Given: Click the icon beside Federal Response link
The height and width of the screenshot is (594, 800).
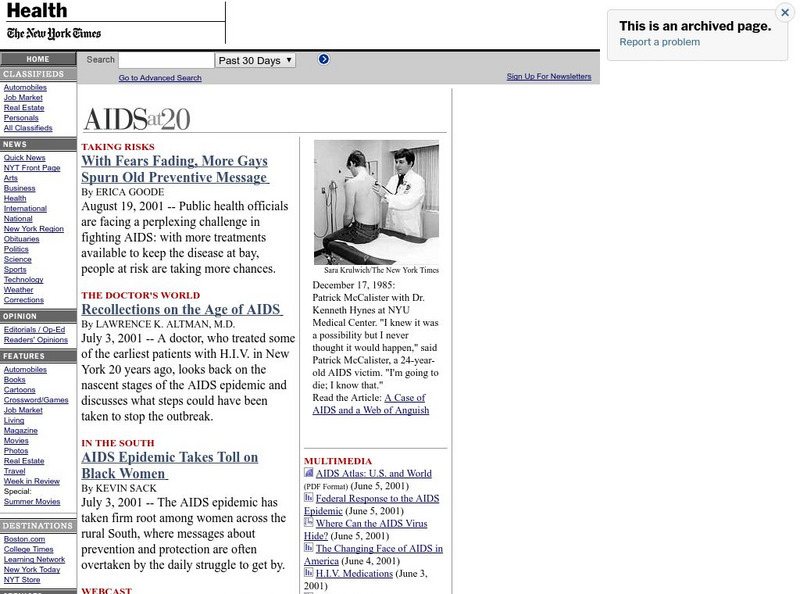Looking at the screenshot, I should [x=309, y=498].
